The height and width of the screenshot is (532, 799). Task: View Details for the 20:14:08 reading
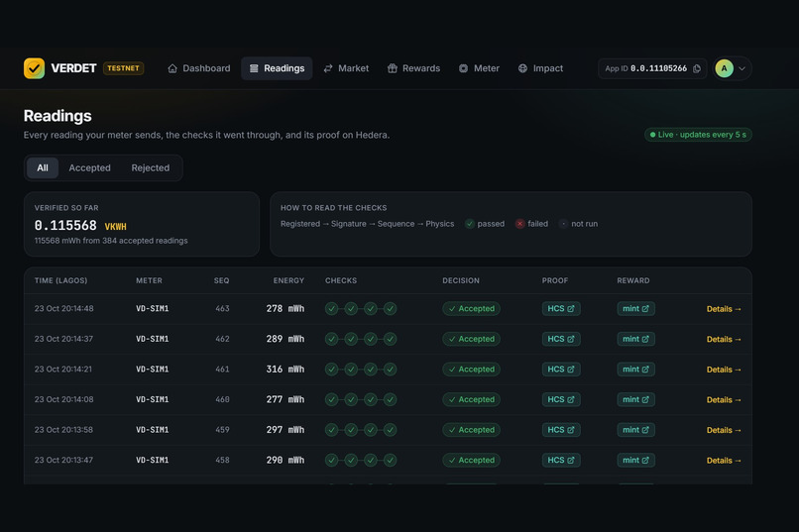[724, 399]
